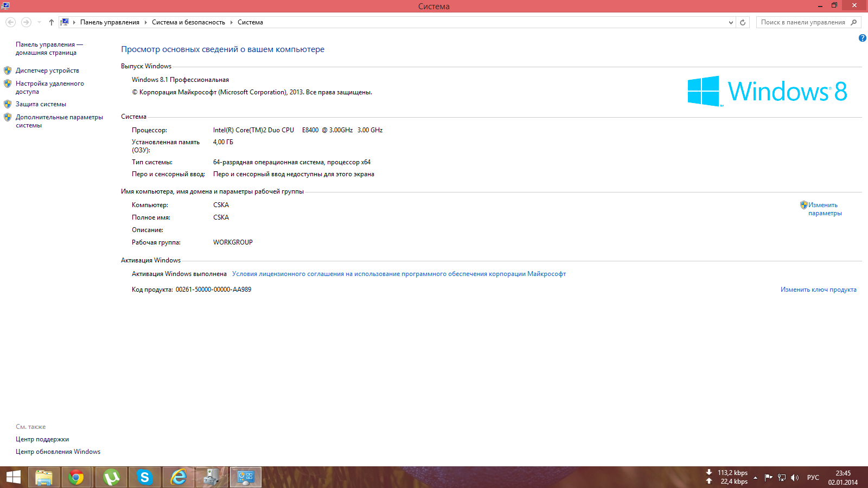Launch File Explorer from the taskbar
The image size is (868, 488).
click(x=43, y=477)
